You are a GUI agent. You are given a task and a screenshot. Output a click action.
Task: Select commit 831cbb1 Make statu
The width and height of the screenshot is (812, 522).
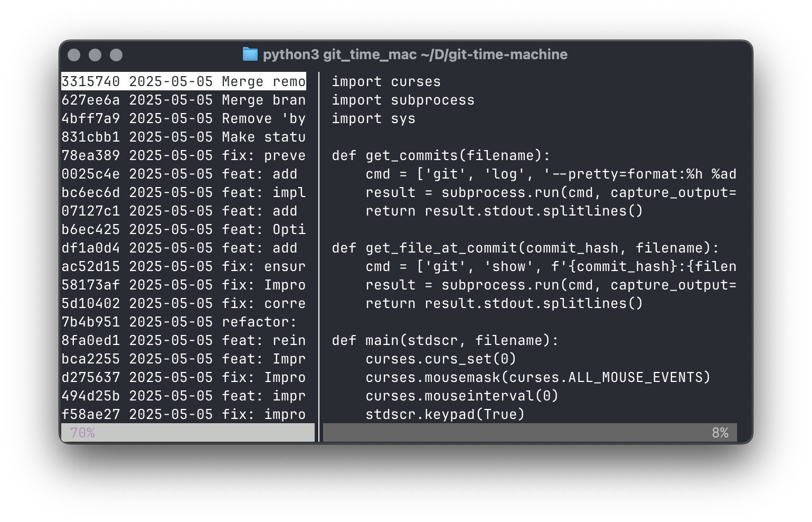[183, 137]
